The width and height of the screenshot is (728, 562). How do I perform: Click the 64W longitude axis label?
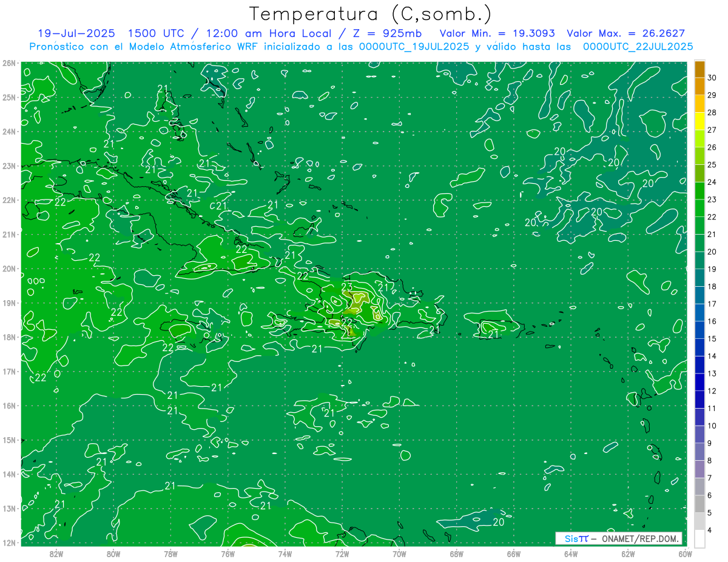pyautogui.click(x=571, y=553)
